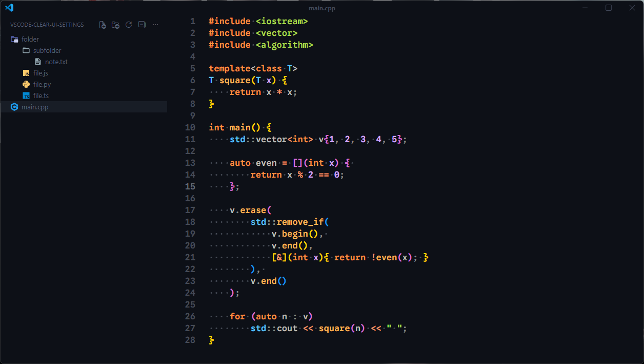Click line number 28 in the gutter
Viewport: 644px width, 364px height.
click(x=190, y=340)
